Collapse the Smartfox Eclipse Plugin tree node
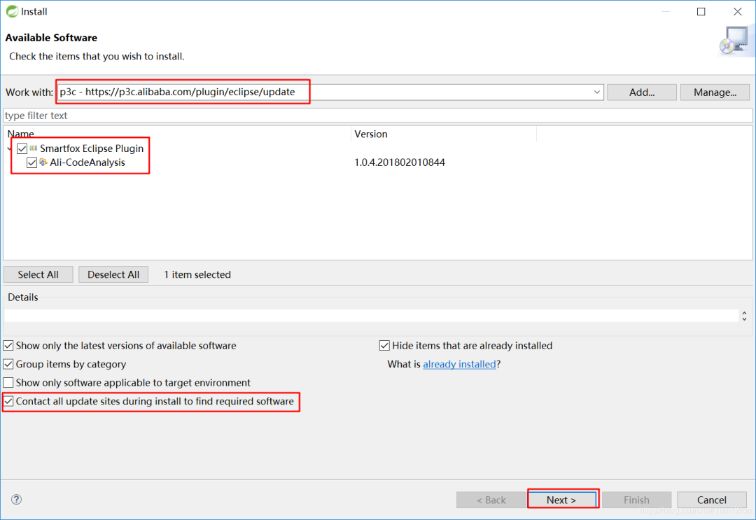 [9, 149]
